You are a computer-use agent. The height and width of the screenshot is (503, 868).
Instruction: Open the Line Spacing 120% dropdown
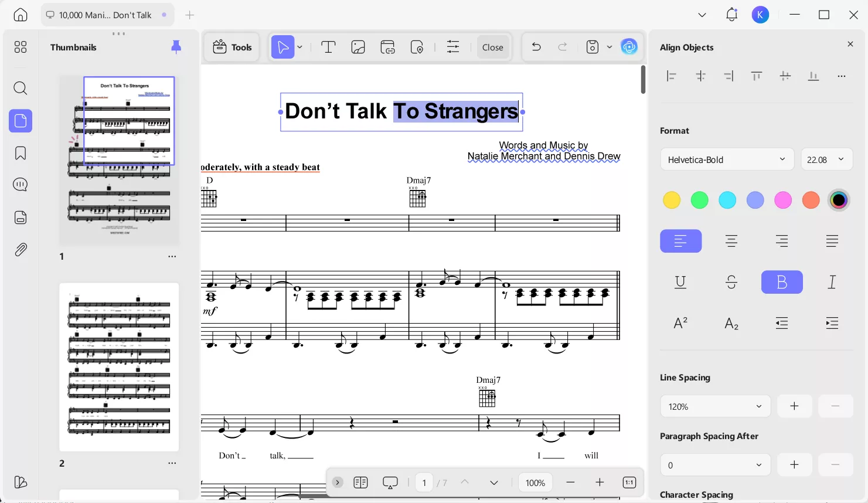pos(715,406)
